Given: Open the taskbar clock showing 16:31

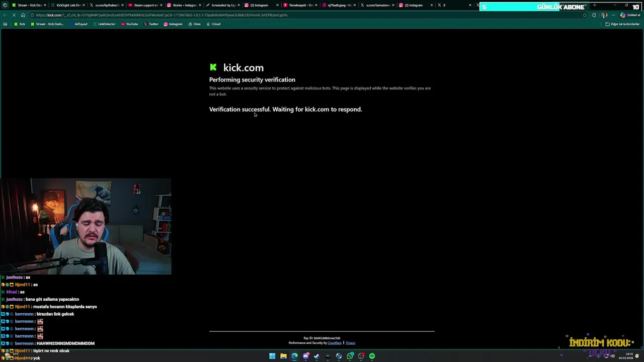Looking at the screenshot, I should [x=626, y=356].
